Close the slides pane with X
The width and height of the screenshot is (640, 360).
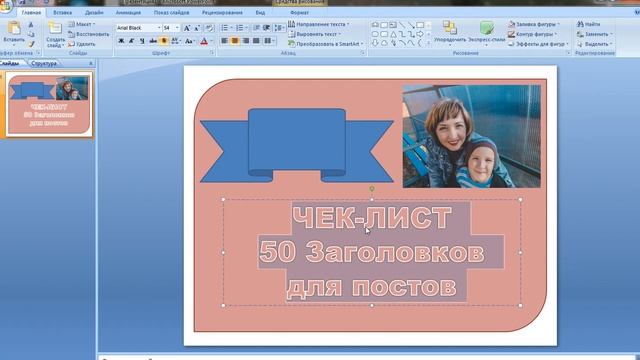[x=91, y=63]
